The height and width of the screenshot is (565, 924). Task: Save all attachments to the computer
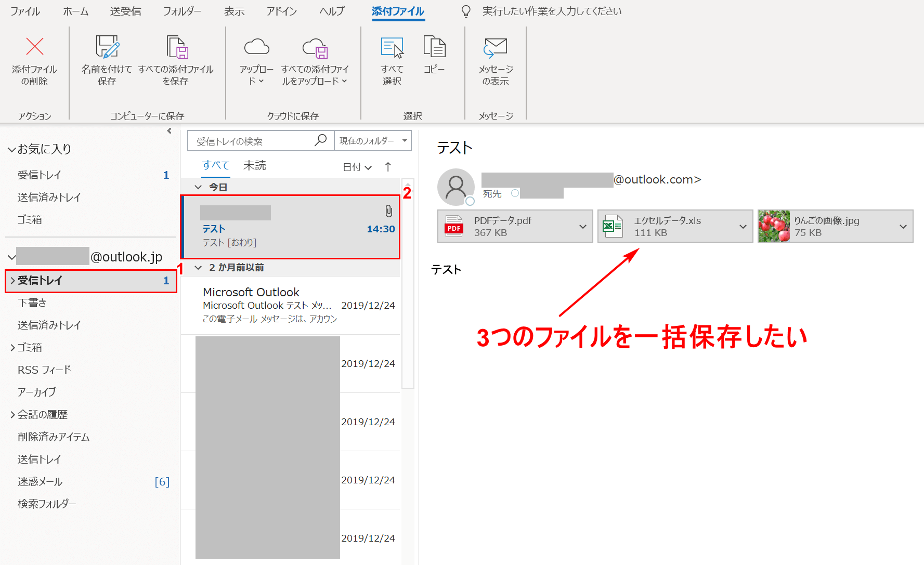176,48
